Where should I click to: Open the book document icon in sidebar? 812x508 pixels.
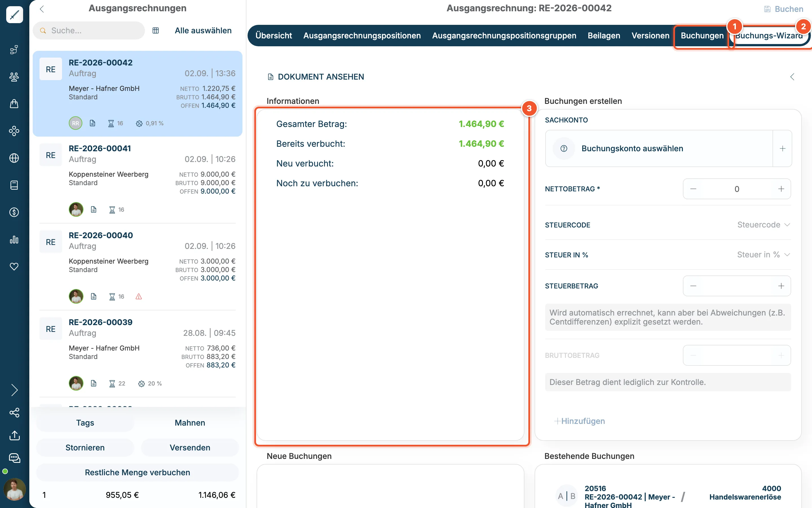(x=14, y=185)
